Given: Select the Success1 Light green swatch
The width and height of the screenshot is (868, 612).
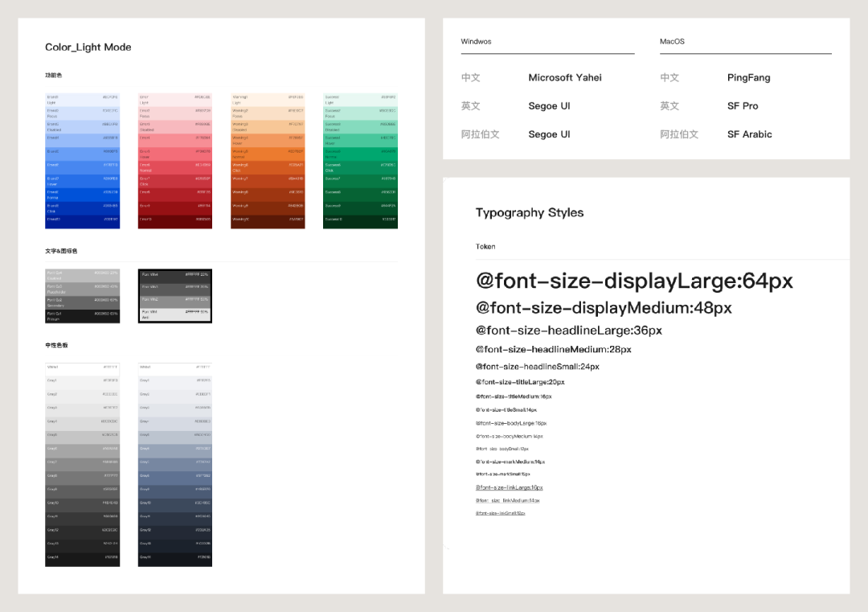Looking at the screenshot, I should [x=360, y=100].
